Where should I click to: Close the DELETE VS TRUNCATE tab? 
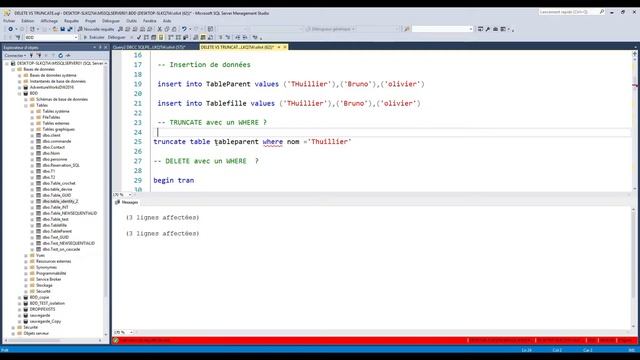pos(285,47)
